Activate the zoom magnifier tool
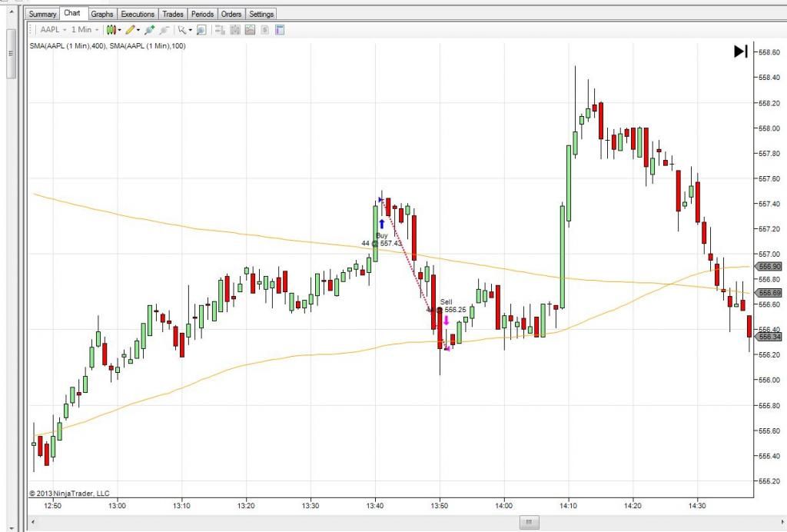Image resolution: width=787 pixels, height=532 pixels. [201, 30]
